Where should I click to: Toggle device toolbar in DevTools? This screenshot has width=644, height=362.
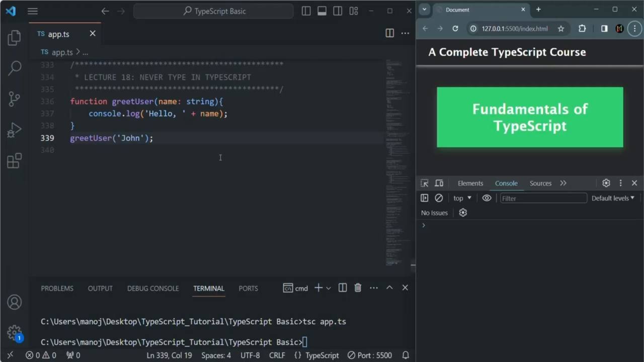coord(439,183)
